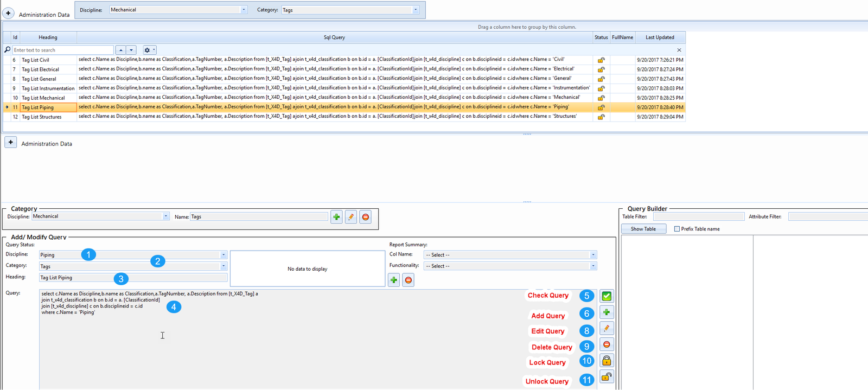The height and width of the screenshot is (390, 868).
Task: Add a new category with green plus
Action: (x=336, y=217)
